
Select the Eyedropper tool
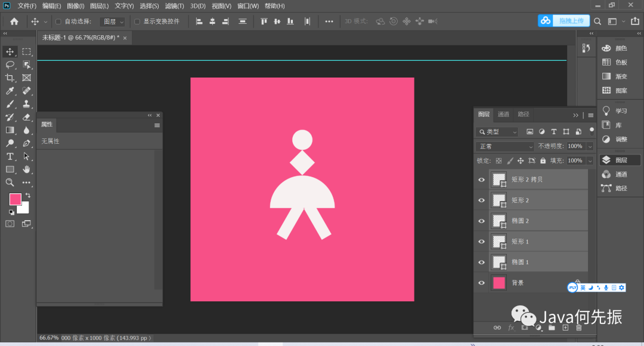coord(10,91)
